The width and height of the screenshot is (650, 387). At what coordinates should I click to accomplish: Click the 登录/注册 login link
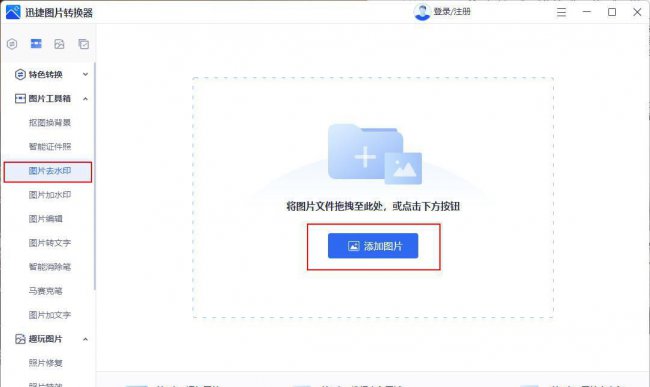pos(452,12)
